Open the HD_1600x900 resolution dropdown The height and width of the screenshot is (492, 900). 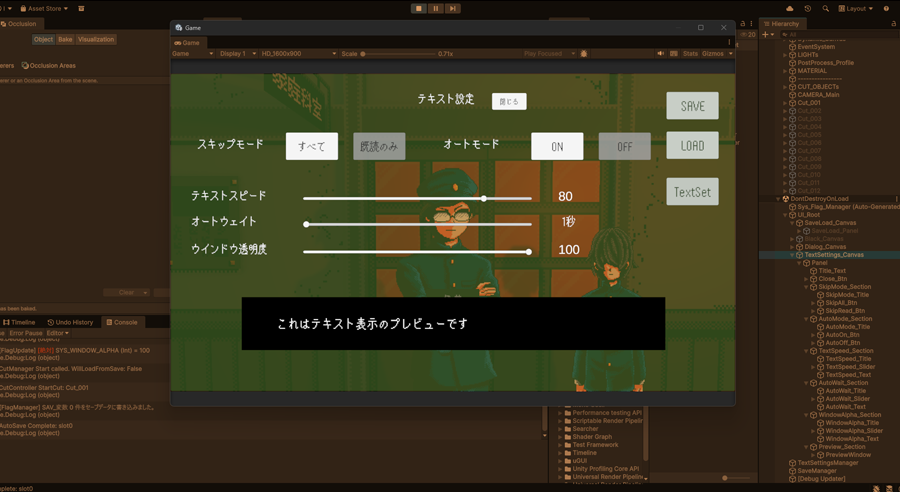[298, 54]
